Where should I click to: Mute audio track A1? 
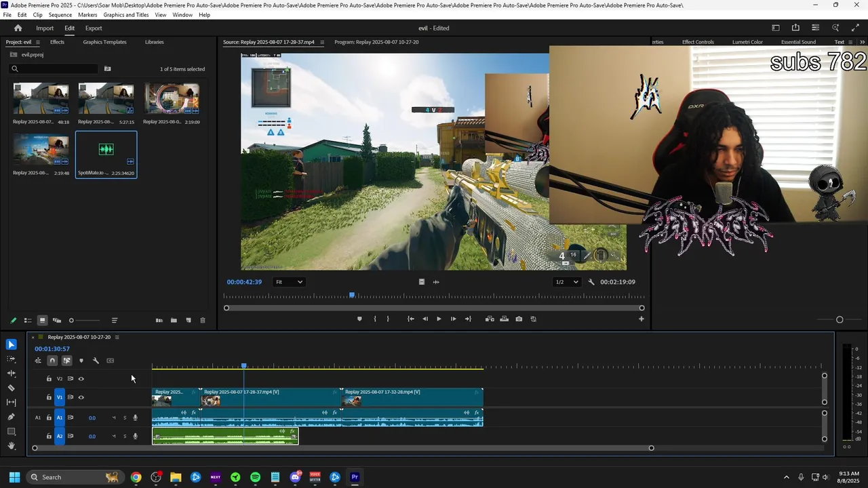[x=114, y=418]
